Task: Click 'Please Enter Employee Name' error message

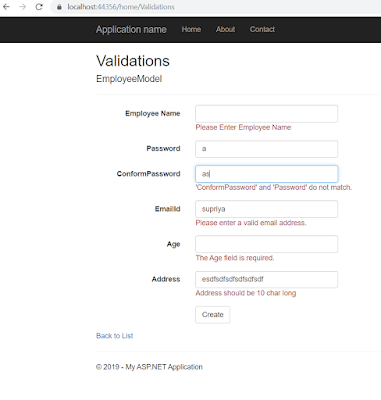Action: click(243, 127)
